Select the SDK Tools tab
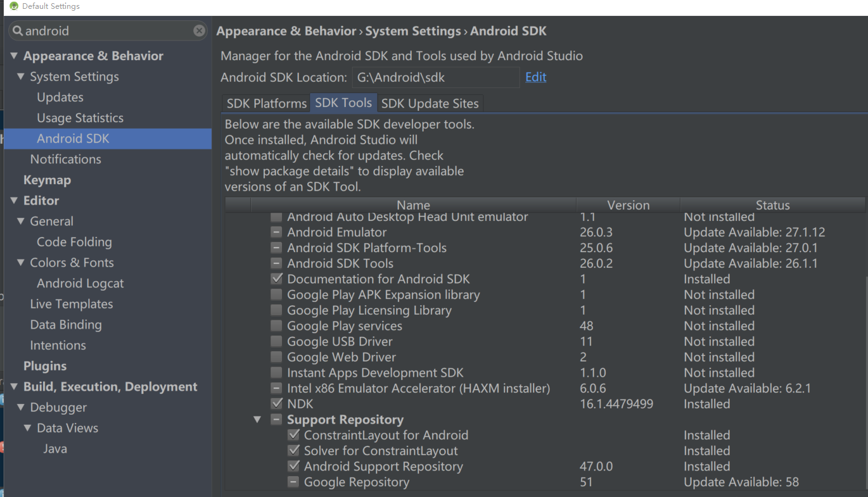The image size is (868, 497). [x=343, y=103]
